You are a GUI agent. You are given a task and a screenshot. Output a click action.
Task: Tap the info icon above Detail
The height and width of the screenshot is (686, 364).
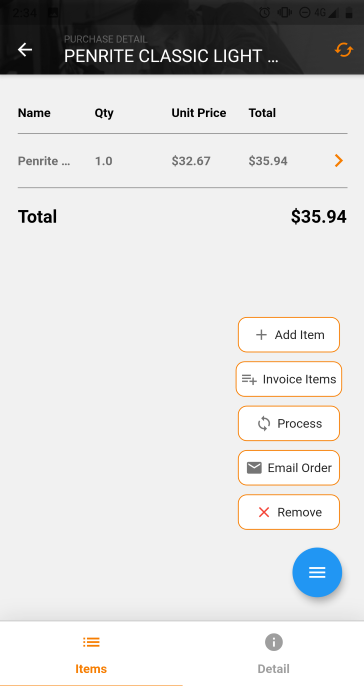point(274,642)
